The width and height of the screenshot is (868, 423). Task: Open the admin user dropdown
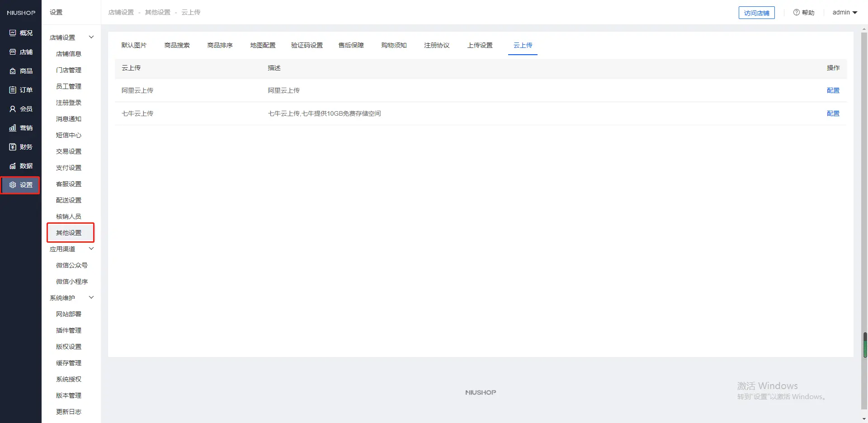(844, 12)
